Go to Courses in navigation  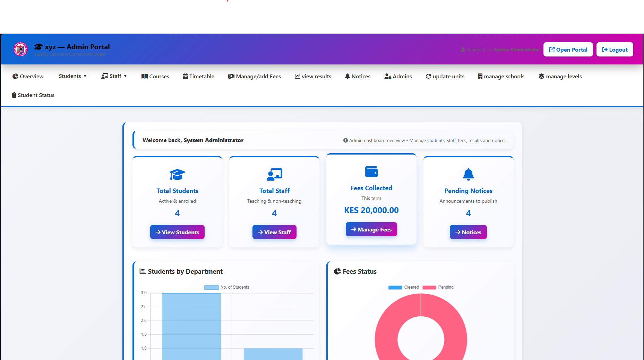point(155,76)
